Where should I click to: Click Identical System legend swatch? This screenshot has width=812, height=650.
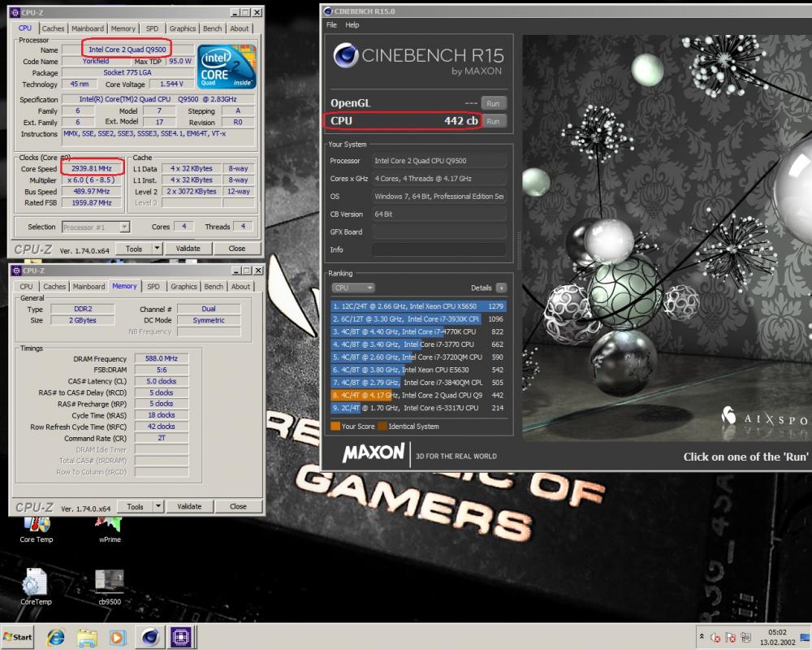pyautogui.click(x=382, y=427)
